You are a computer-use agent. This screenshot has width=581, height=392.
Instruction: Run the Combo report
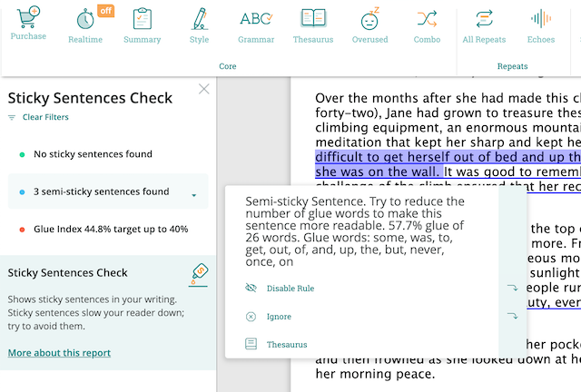(x=427, y=18)
